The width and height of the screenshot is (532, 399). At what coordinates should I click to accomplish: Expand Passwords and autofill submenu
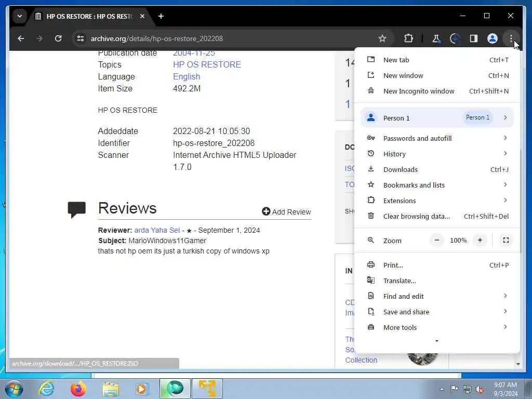[437, 138]
